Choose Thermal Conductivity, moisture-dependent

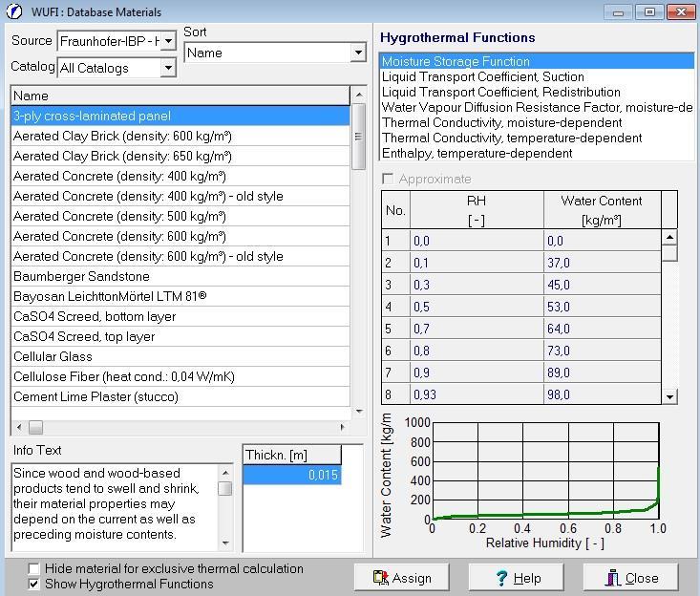pyautogui.click(x=537, y=122)
